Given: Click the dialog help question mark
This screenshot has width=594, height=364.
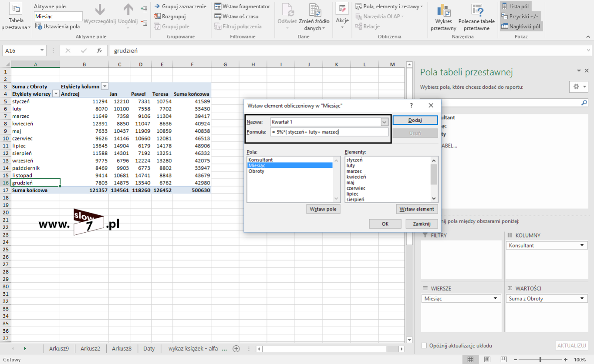Looking at the screenshot, I should pyautogui.click(x=411, y=105).
